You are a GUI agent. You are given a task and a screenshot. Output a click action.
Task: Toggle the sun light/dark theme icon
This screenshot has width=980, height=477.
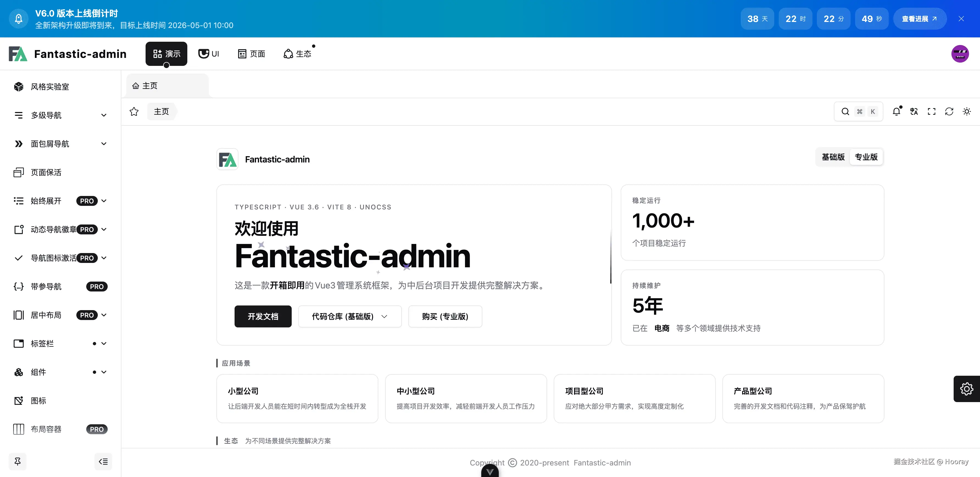(966, 111)
